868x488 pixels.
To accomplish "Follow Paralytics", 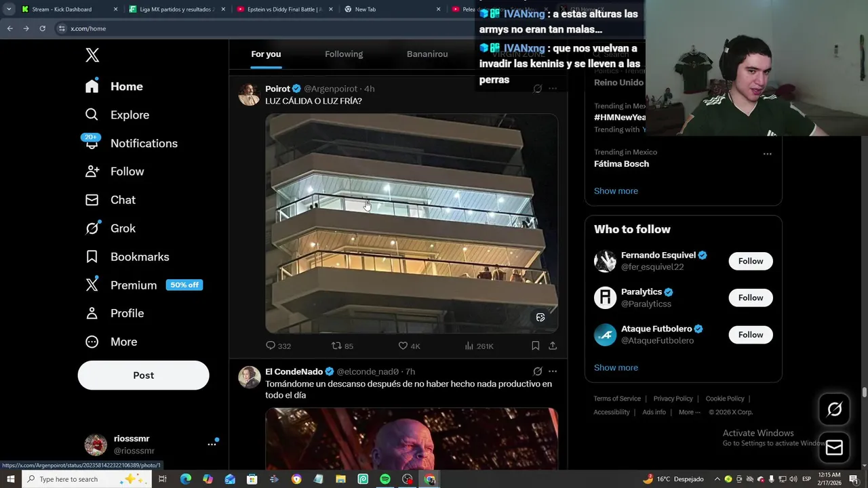I will coord(751,298).
